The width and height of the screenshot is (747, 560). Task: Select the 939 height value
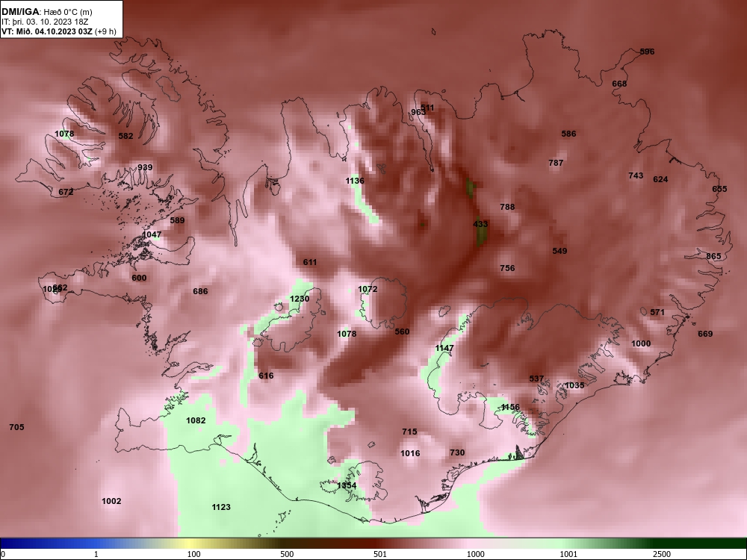pos(145,167)
